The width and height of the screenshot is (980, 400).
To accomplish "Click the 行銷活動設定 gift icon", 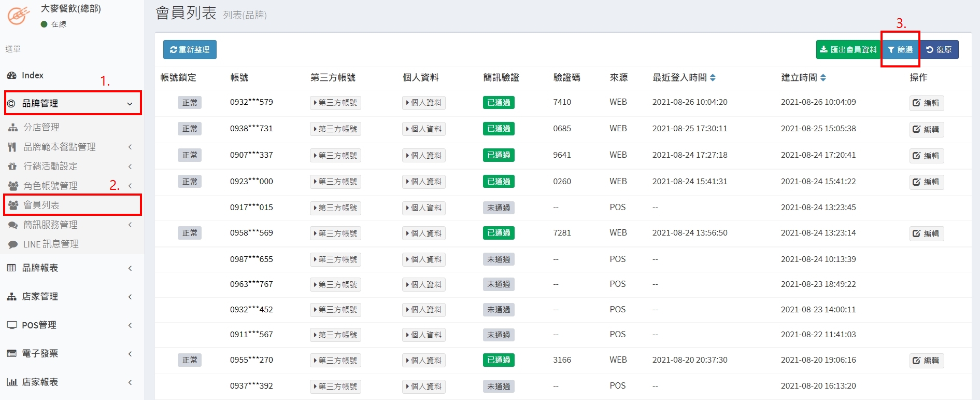I will pos(13,167).
